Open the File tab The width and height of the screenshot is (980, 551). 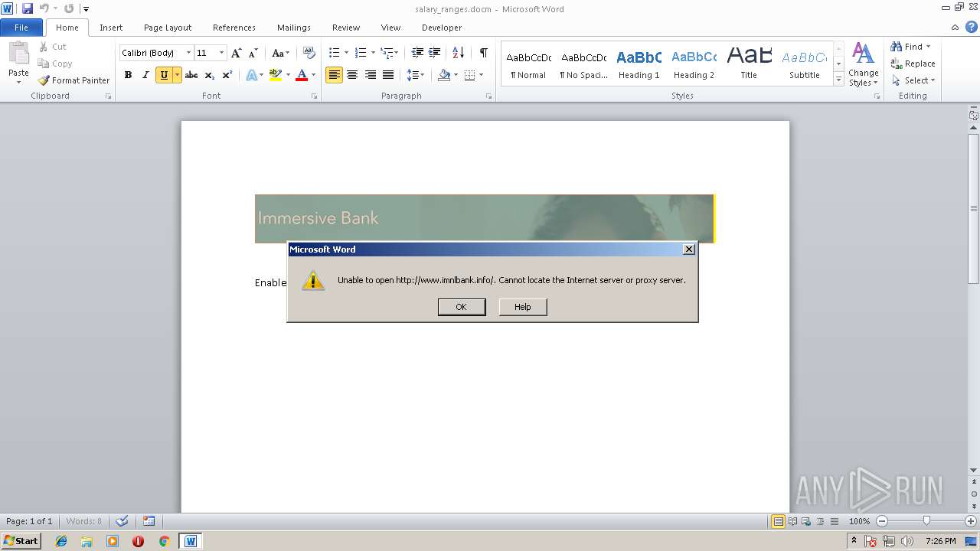(x=21, y=28)
